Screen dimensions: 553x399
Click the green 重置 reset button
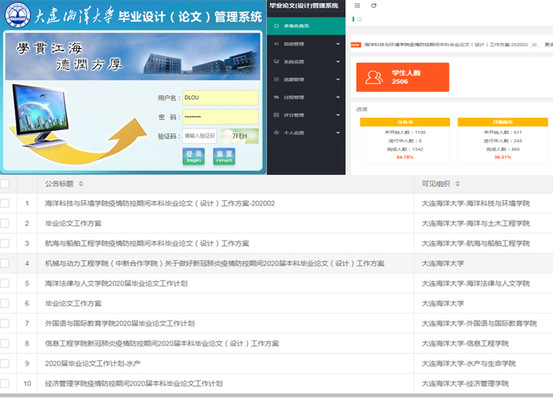pos(224,156)
